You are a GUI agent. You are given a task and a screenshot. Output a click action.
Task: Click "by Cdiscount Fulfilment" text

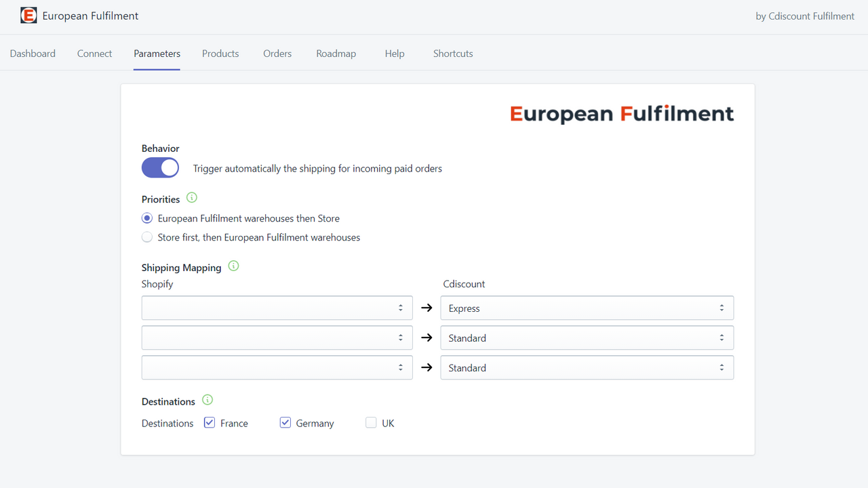click(805, 16)
